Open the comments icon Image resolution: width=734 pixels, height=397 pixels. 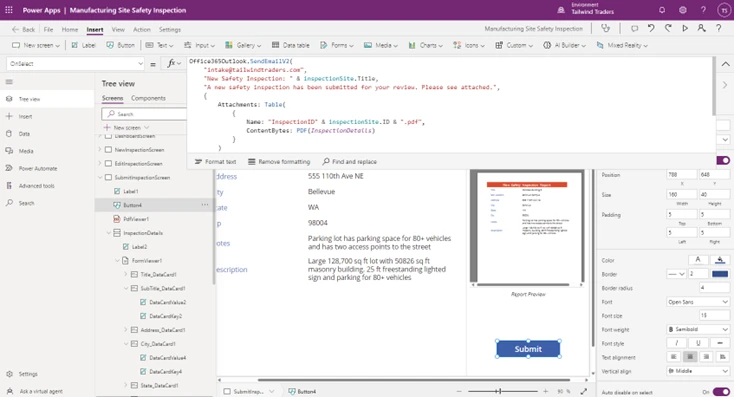[x=634, y=29]
